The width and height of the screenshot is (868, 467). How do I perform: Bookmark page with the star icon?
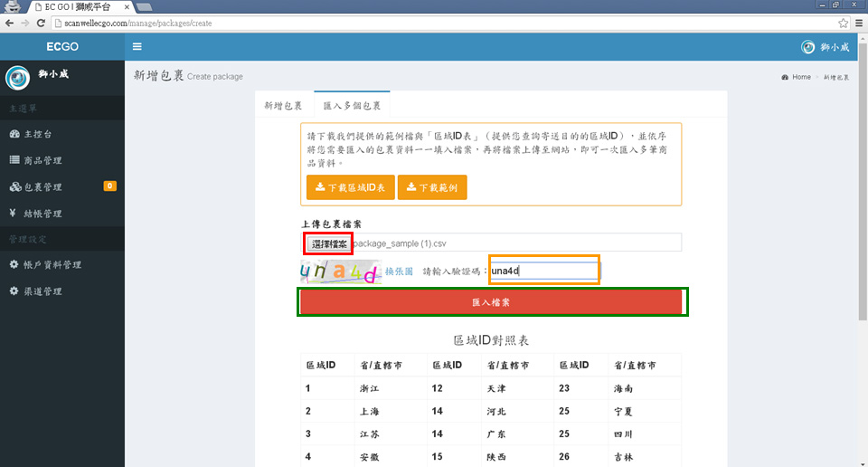(843, 23)
